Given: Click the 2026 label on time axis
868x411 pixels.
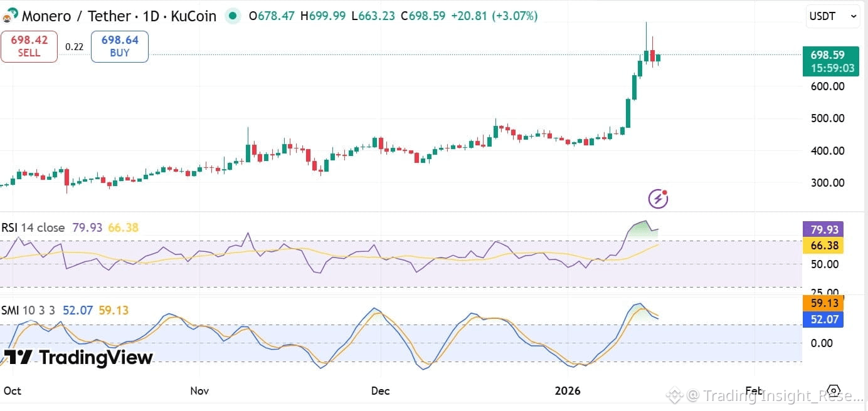Looking at the screenshot, I should point(568,391).
